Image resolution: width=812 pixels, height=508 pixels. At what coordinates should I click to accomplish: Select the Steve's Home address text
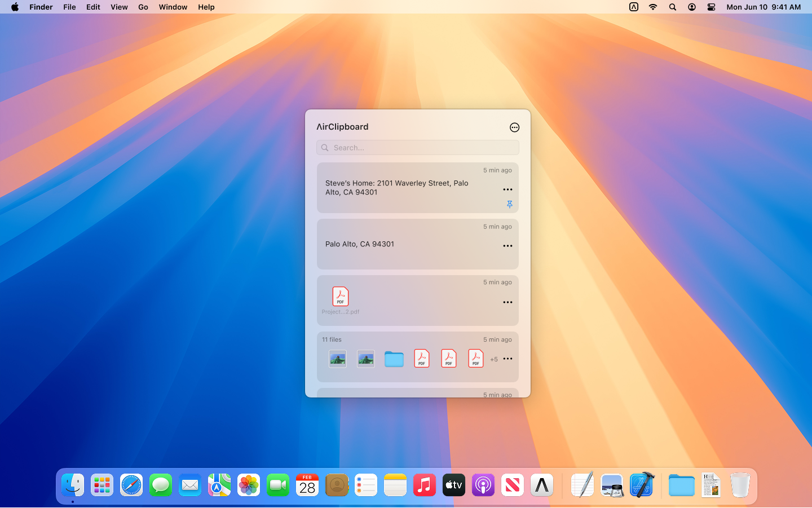(397, 188)
